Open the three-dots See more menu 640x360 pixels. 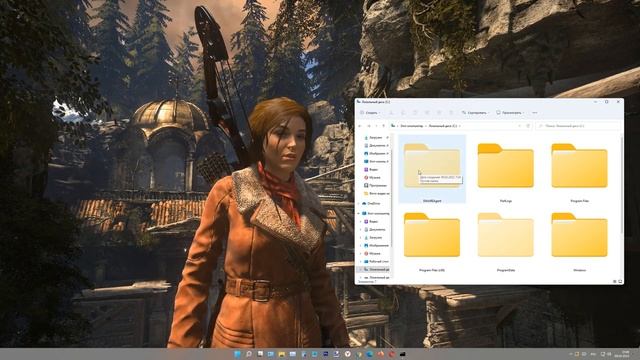[535, 113]
